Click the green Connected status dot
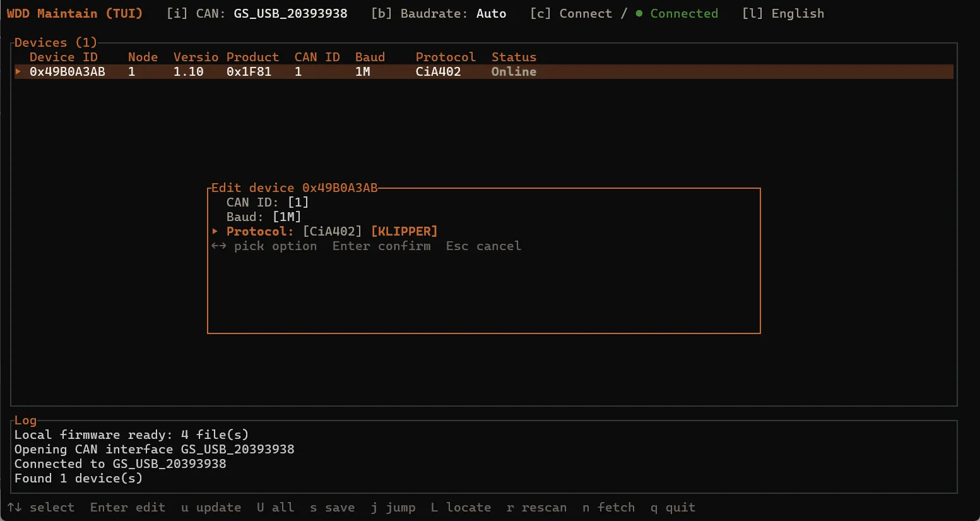 click(x=639, y=13)
